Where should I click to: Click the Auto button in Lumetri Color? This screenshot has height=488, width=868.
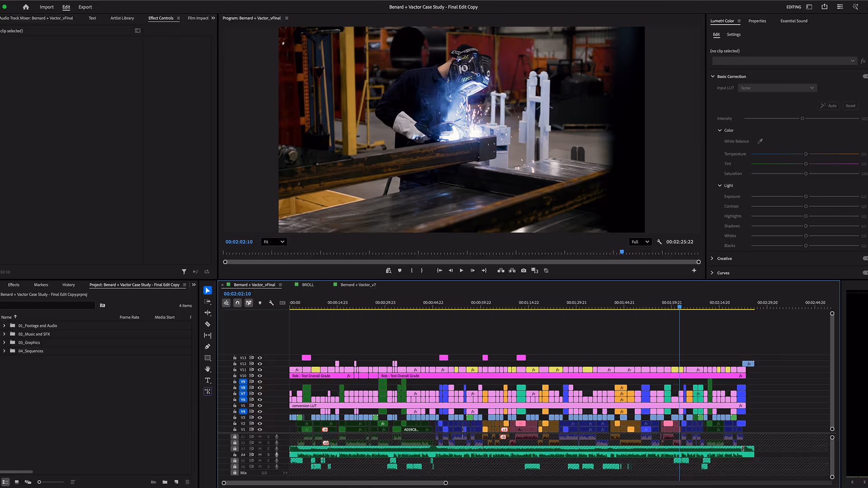(x=829, y=105)
